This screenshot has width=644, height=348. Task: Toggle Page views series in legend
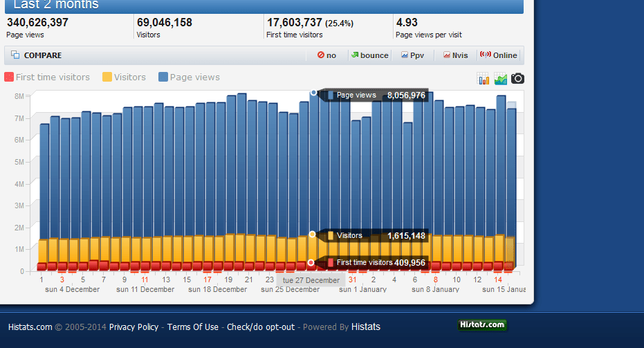189,77
